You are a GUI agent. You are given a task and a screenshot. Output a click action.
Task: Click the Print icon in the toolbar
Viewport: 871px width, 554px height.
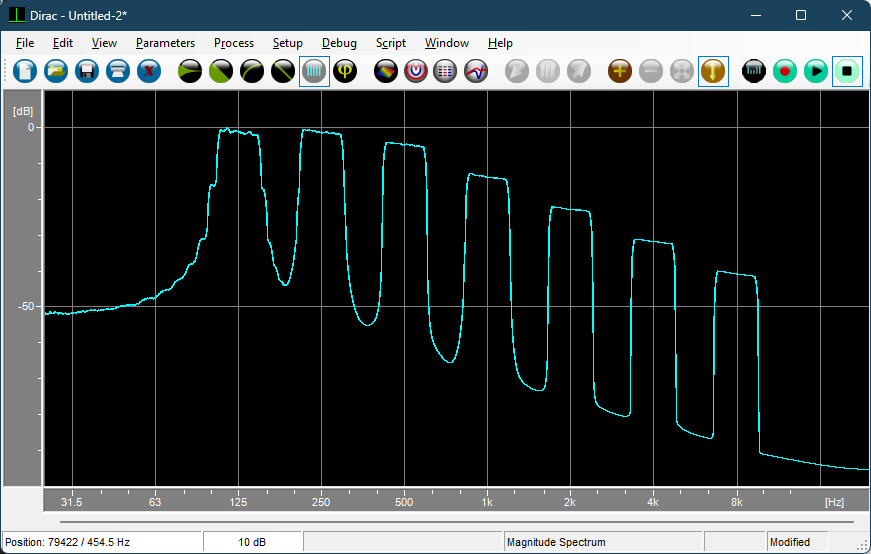(x=118, y=71)
